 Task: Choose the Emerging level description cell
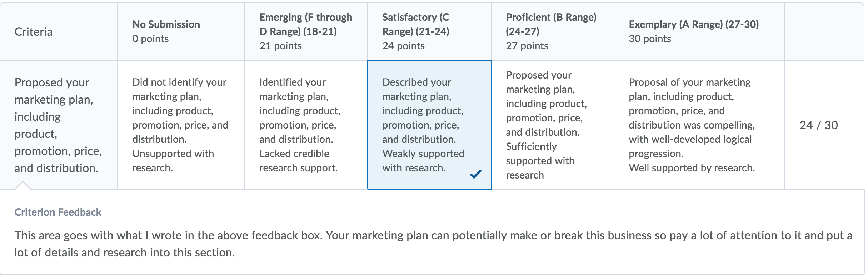(x=306, y=125)
